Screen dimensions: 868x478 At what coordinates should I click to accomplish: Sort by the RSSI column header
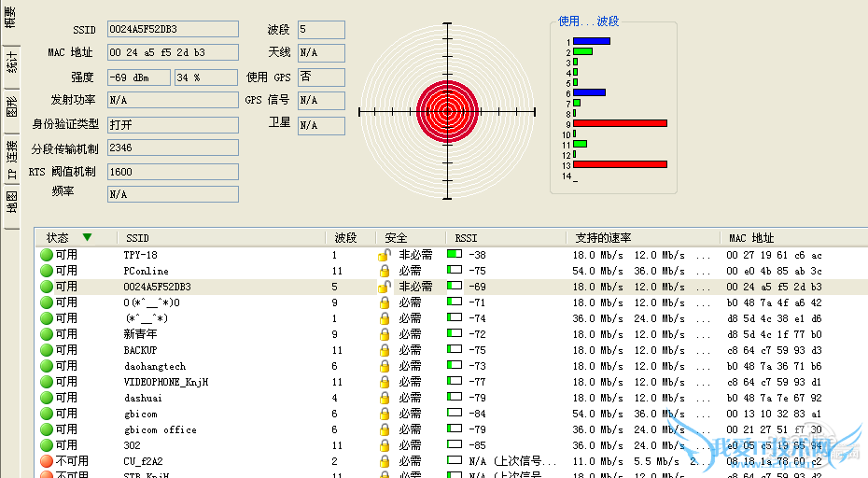466,238
